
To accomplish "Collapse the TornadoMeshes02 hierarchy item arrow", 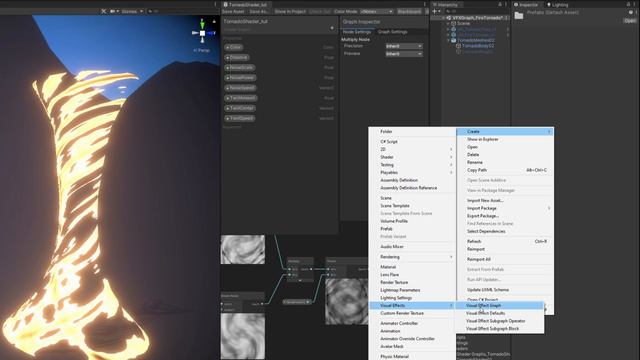I will click(x=449, y=40).
